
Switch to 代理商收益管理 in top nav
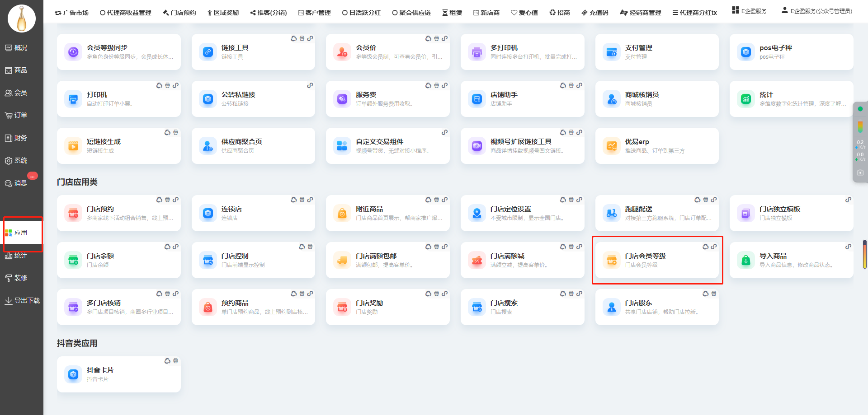click(x=125, y=13)
